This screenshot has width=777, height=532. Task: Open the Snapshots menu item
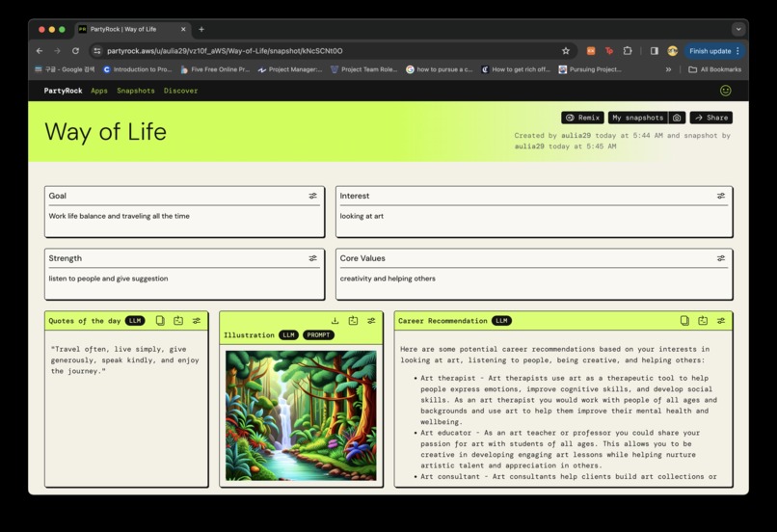pyautogui.click(x=136, y=91)
